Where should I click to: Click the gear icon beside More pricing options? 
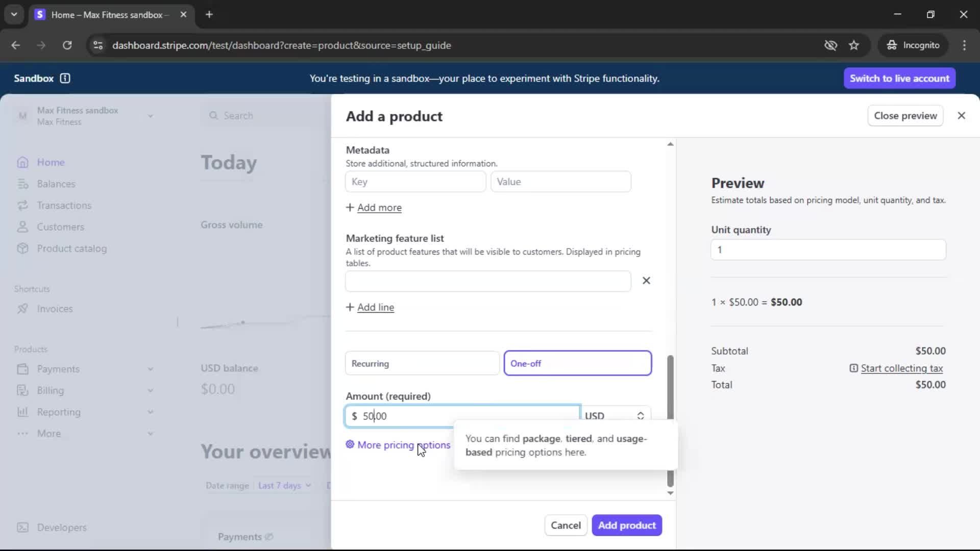click(x=350, y=444)
